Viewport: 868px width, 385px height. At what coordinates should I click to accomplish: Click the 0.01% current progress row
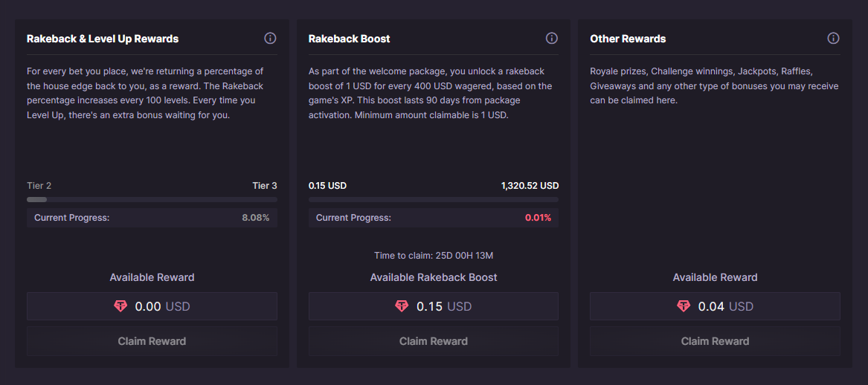pyautogui.click(x=434, y=217)
